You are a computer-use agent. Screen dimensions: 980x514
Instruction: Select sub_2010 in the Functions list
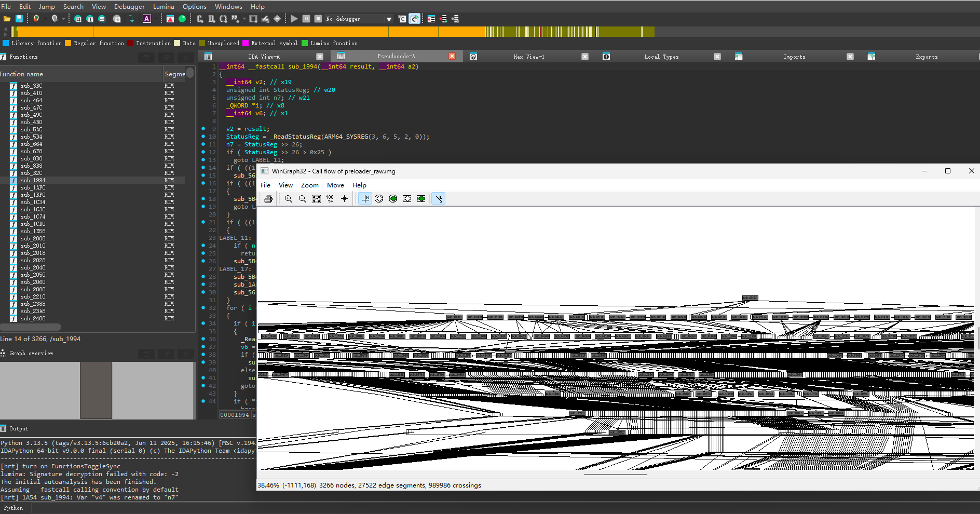(33, 246)
